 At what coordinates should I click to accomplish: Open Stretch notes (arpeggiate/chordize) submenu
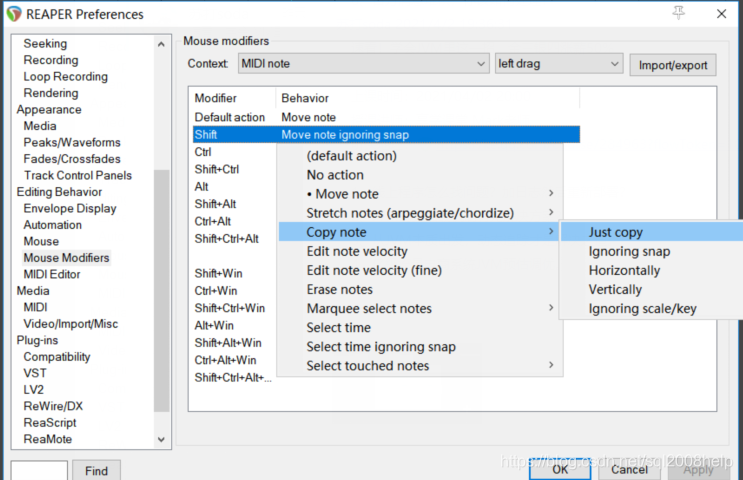(x=420, y=213)
